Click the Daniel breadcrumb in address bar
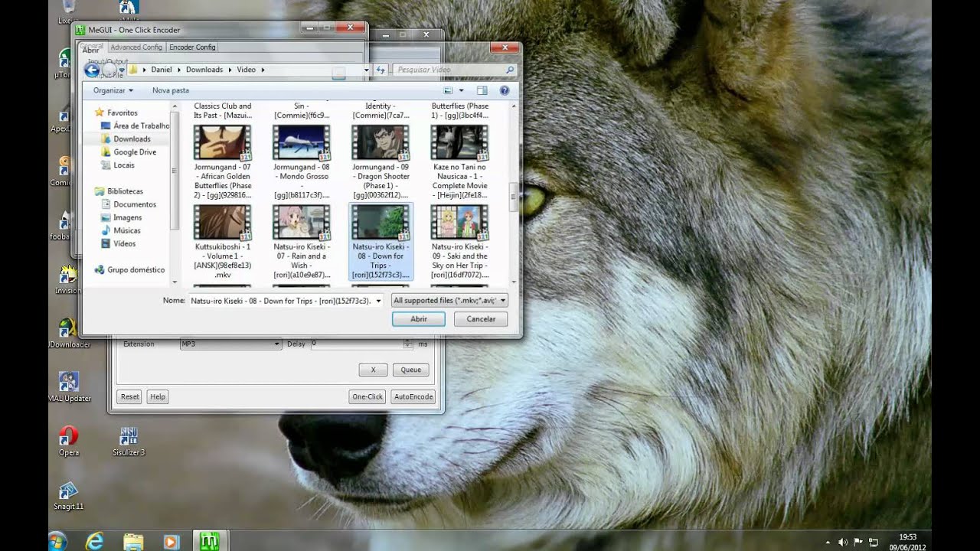This screenshot has width=980, height=551. point(162,70)
